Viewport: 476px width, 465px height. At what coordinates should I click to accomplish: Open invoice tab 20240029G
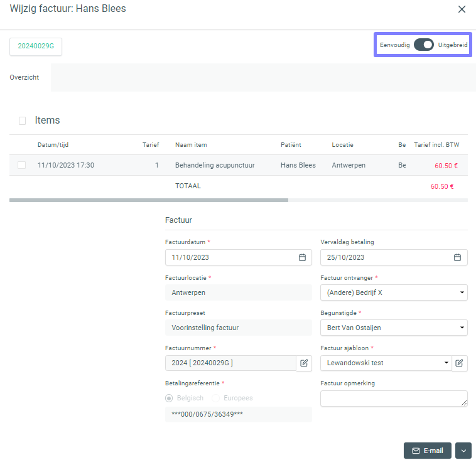(x=36, y=46)
